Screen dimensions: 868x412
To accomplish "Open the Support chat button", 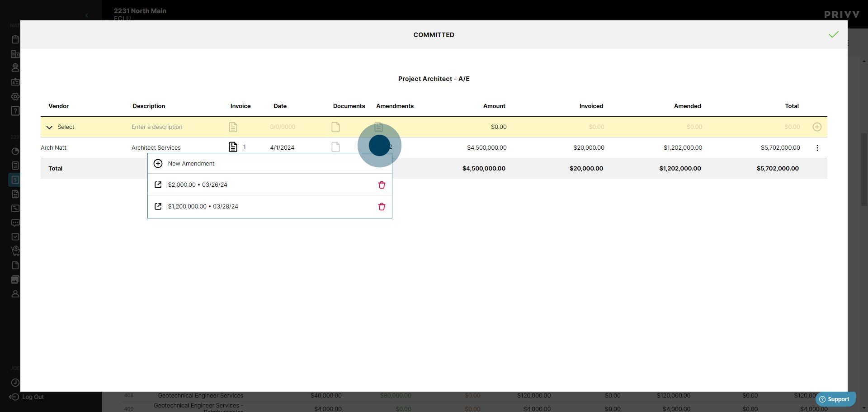I will [x=835, y=399].
